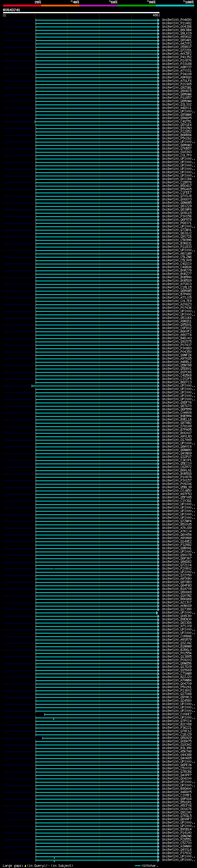Select the UniRef100_Q60454 label
The height and width of the screenshot is (868, 197).
[177, 535]
